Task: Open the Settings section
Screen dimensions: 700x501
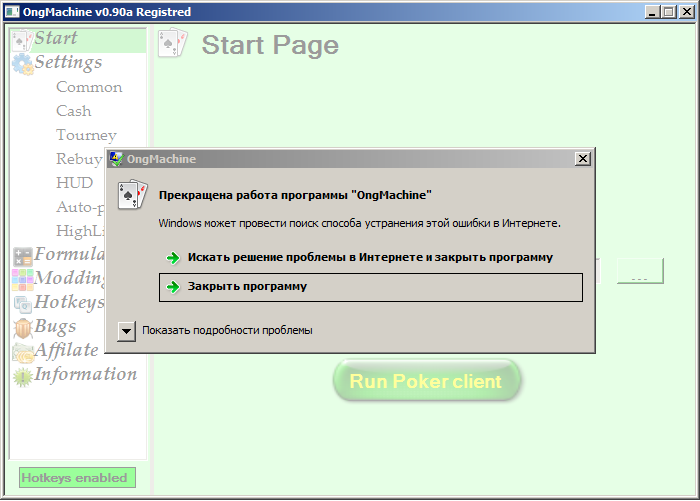Action: tap(68, 63)
